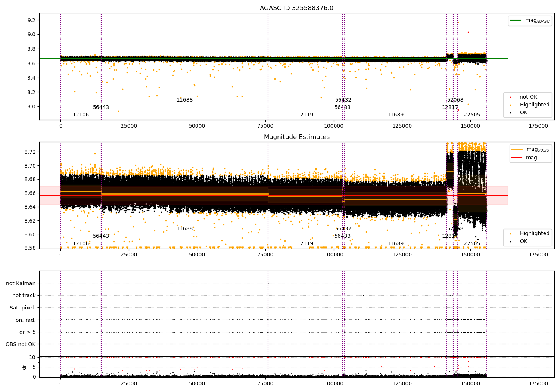This screenshot has width=560, height=392.
Task: Click the 'Magnitude Estimates' plot title
Action: [297, 137]
